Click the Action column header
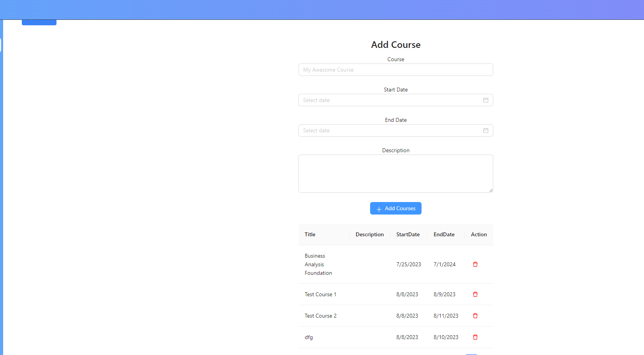The width and height of the screenshot is (644, 355). click(x=478, y=234)
